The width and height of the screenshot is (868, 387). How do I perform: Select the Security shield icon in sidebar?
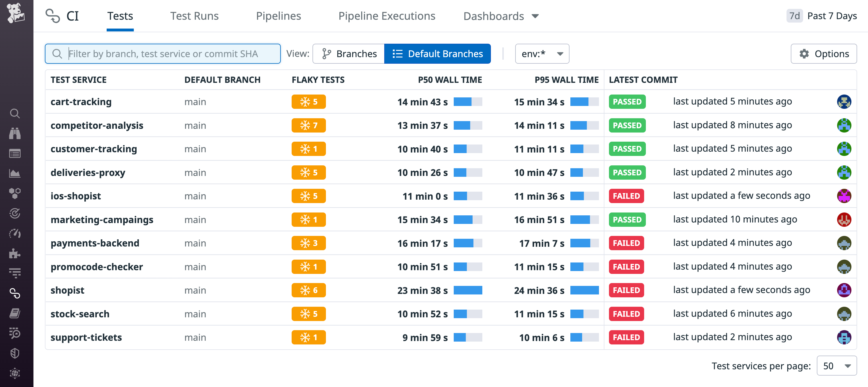point(15,353)
